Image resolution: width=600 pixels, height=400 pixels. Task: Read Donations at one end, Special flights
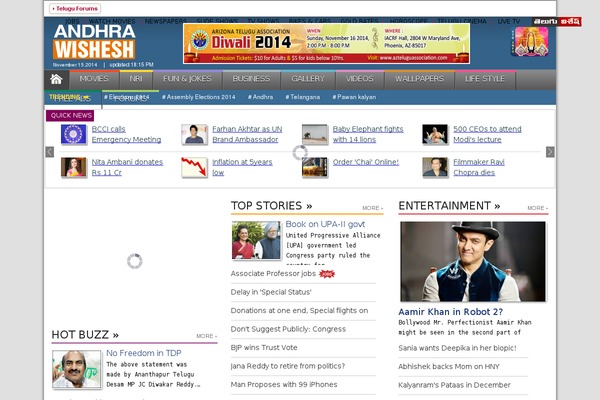[299, 310]
